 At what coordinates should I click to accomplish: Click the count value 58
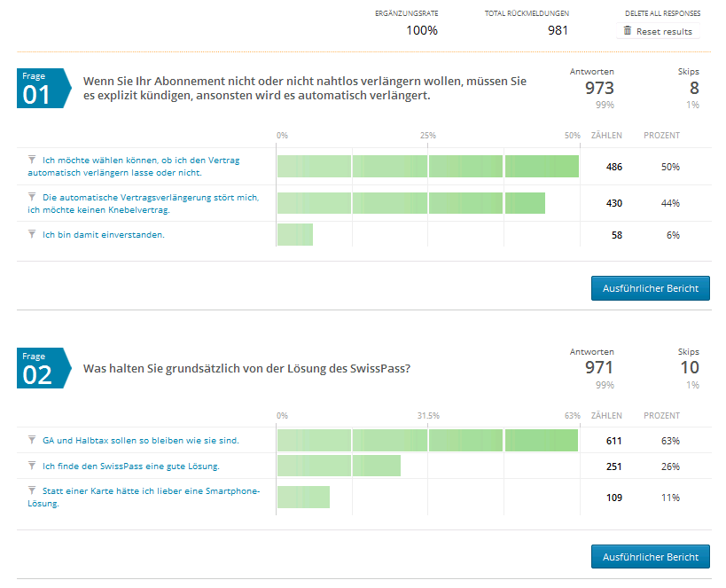pos(617,235)
